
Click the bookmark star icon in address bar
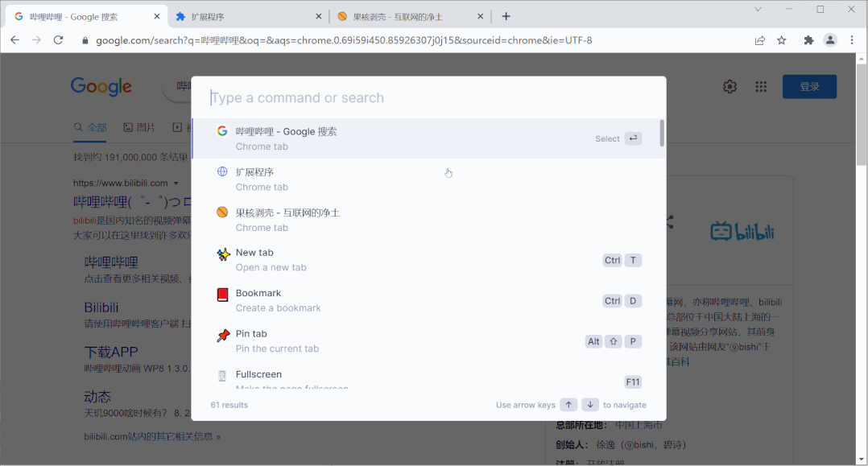[781, 40]
